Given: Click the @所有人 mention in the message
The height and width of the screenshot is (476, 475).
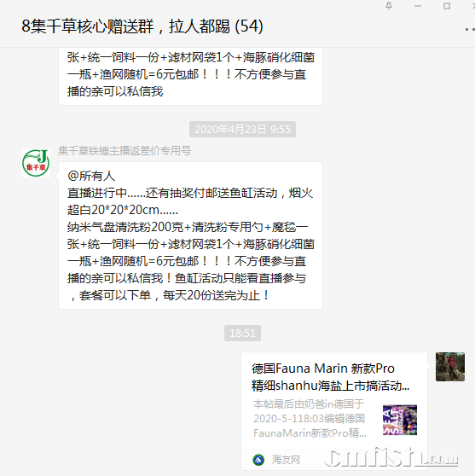Looking at the screenshot, I should [91, 176].
